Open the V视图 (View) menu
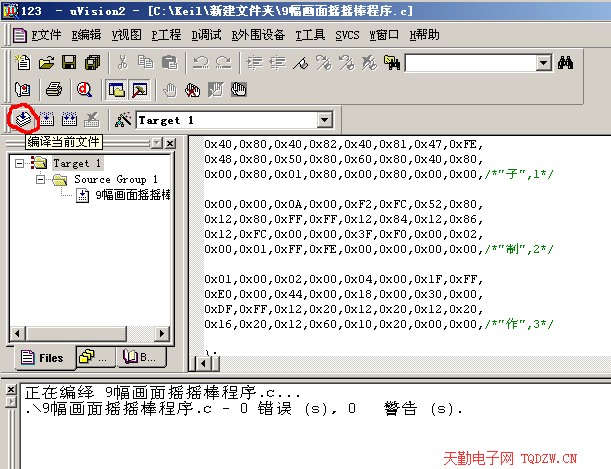Image resolution: width=611 pixels, height=469 pixels. (127, 35)
